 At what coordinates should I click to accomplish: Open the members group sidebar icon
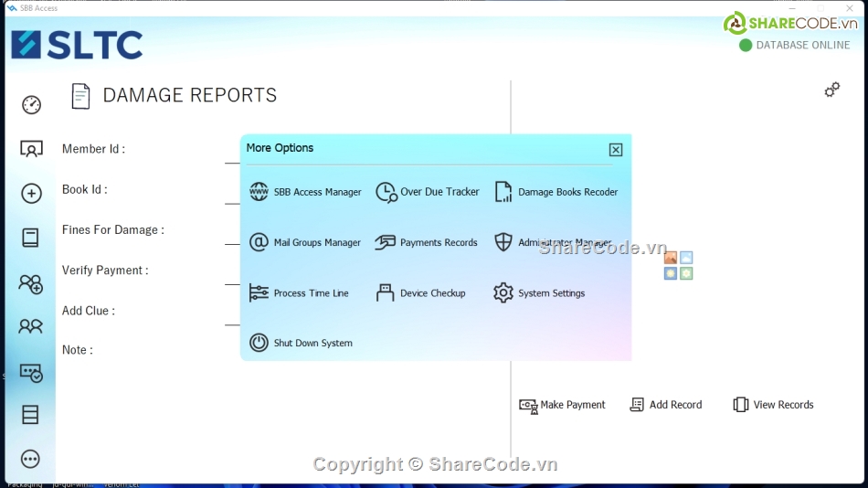click(31, 326)
